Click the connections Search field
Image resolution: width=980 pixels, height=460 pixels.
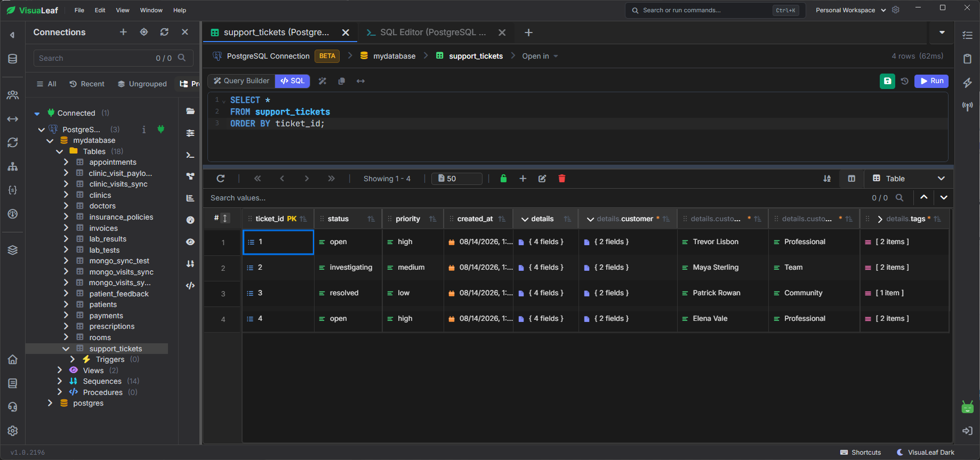point(113,58)
